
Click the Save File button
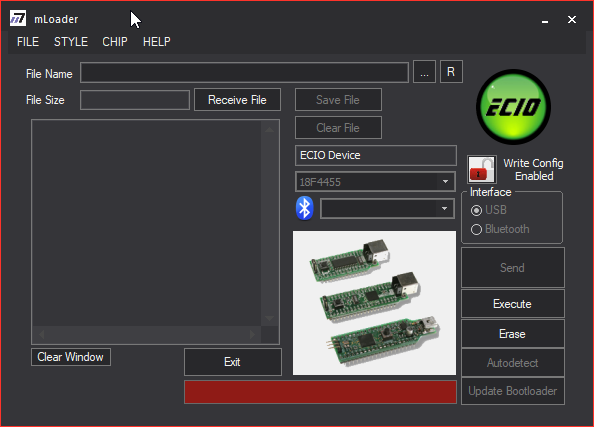(338, 100)
